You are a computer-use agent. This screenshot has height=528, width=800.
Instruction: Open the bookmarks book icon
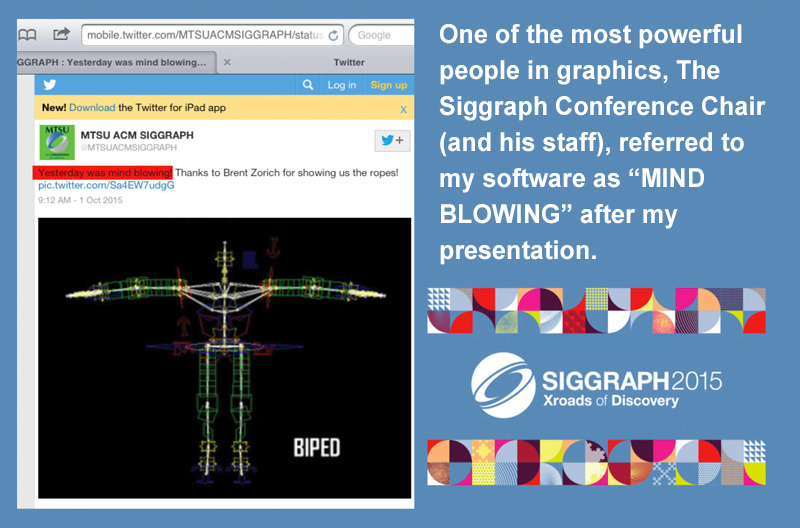[x=27, y=35]
